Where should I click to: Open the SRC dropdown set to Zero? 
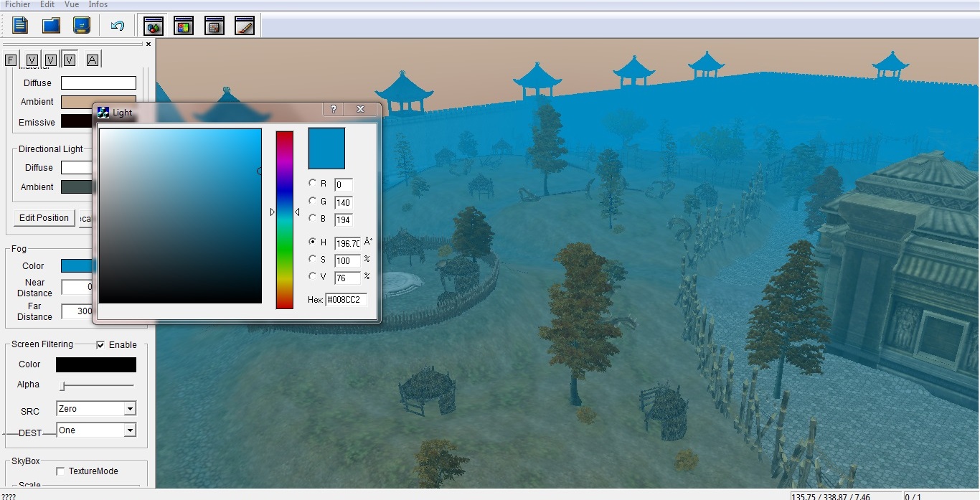(x=96, y=409)
